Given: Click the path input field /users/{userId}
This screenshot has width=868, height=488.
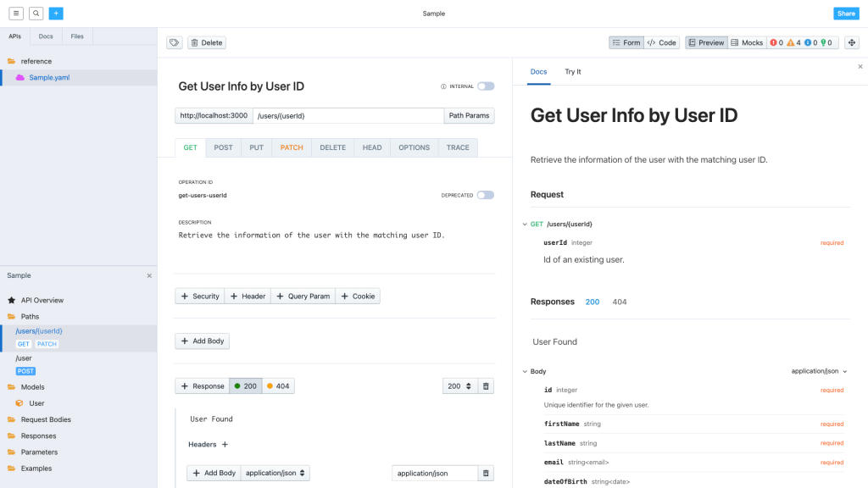Looking at the screenshot, I should pos(348,116).
